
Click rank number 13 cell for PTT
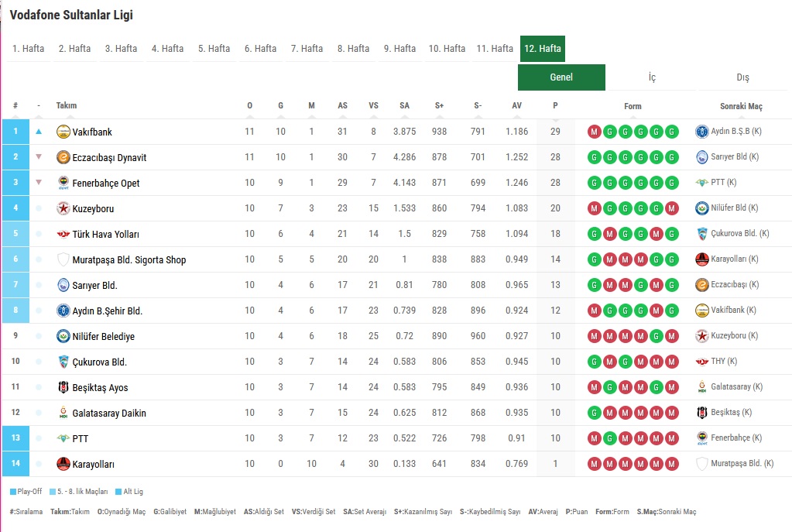15,438
